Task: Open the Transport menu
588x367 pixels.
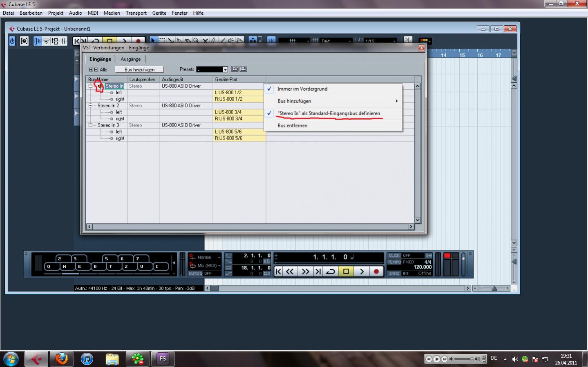Action: (x=136, y=13)
